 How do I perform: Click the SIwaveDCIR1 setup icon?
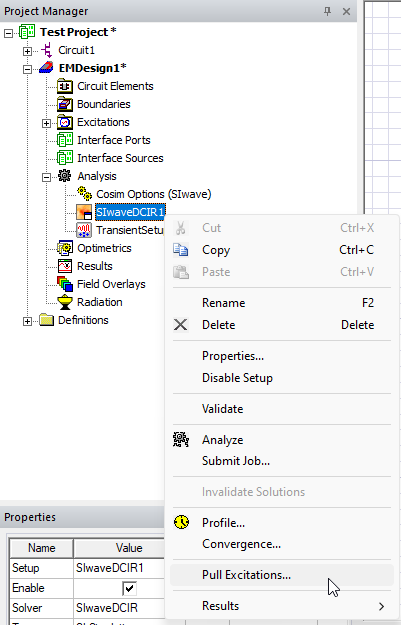click(84, 212)
